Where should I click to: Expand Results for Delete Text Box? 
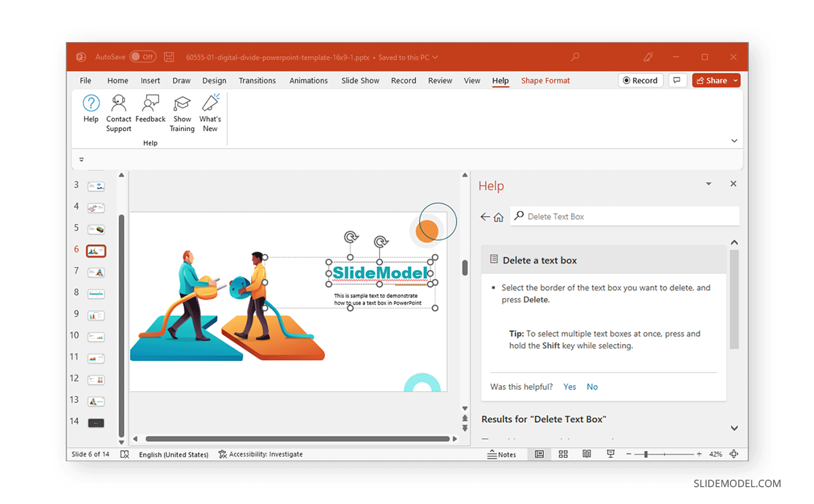pyautogui.click(x=735, y=428)
